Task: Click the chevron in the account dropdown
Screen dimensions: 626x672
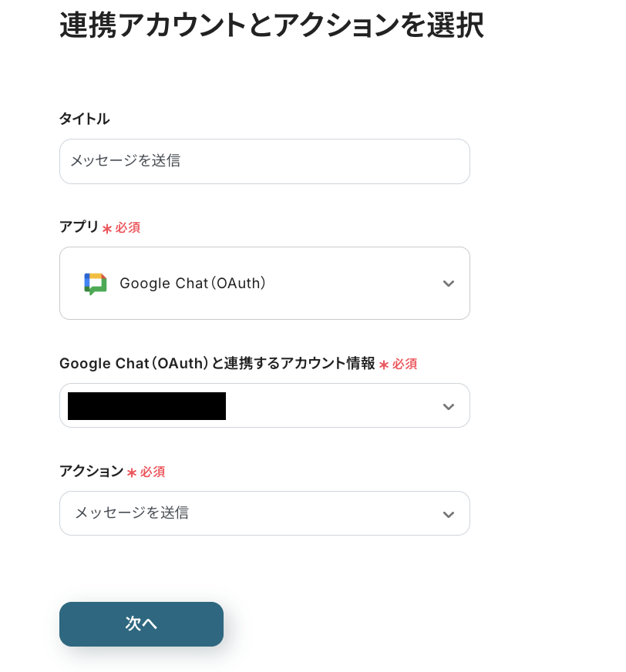Action: click(x=449, y=407)
